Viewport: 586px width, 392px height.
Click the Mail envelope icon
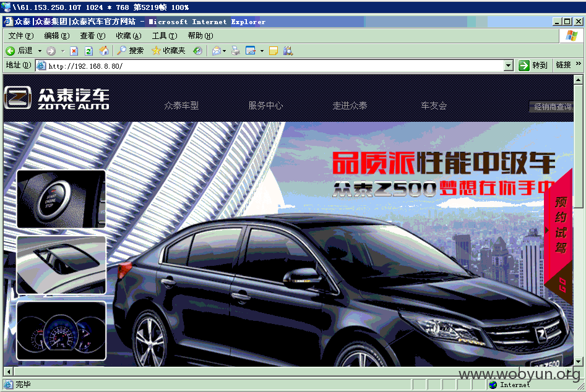(217, 51)
